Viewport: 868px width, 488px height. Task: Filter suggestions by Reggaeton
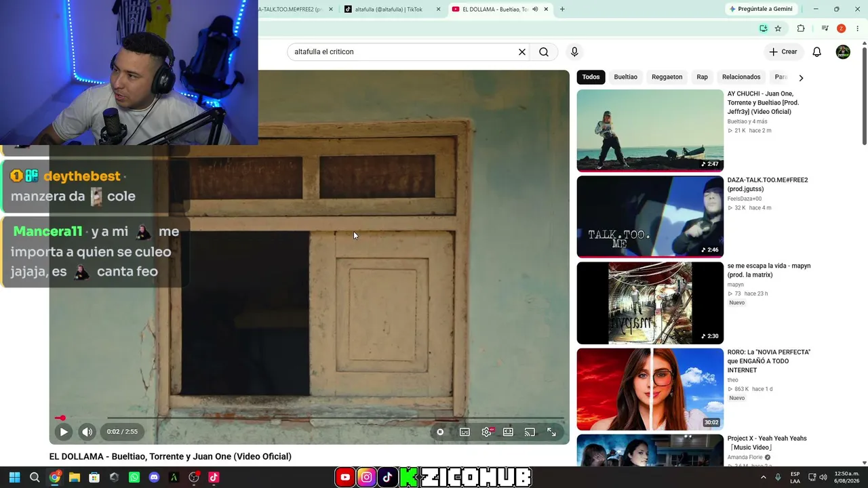click(667, 77)
